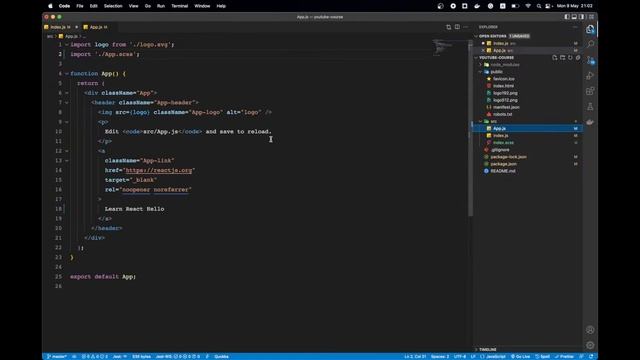The image size is (640, 360).
Task: Open the File menu
Action: [80, 6]
